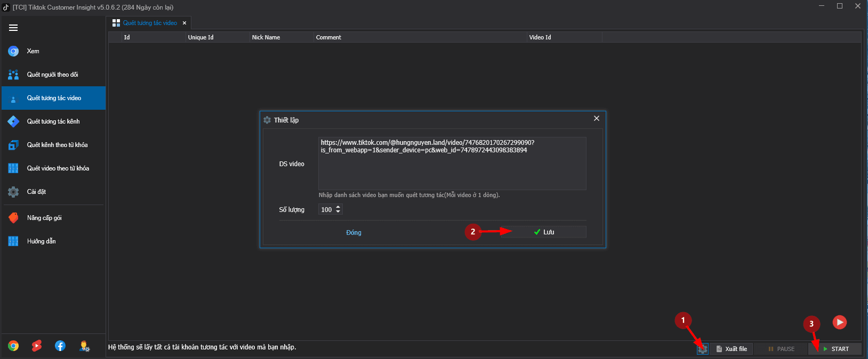Click the followers people icon in sidebar
This screenshot has width=868, height=359.
coord(13,75)
